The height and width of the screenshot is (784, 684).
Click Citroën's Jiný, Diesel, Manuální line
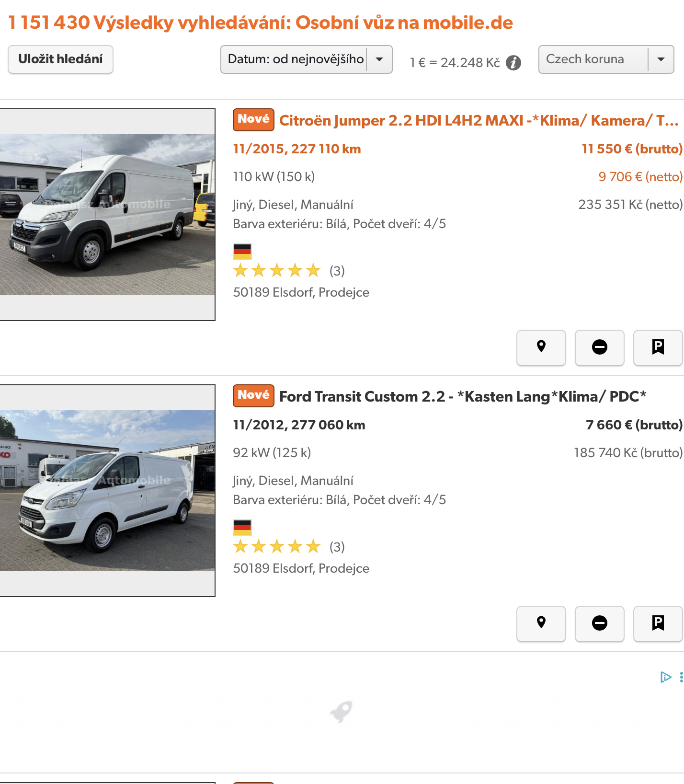293,205
